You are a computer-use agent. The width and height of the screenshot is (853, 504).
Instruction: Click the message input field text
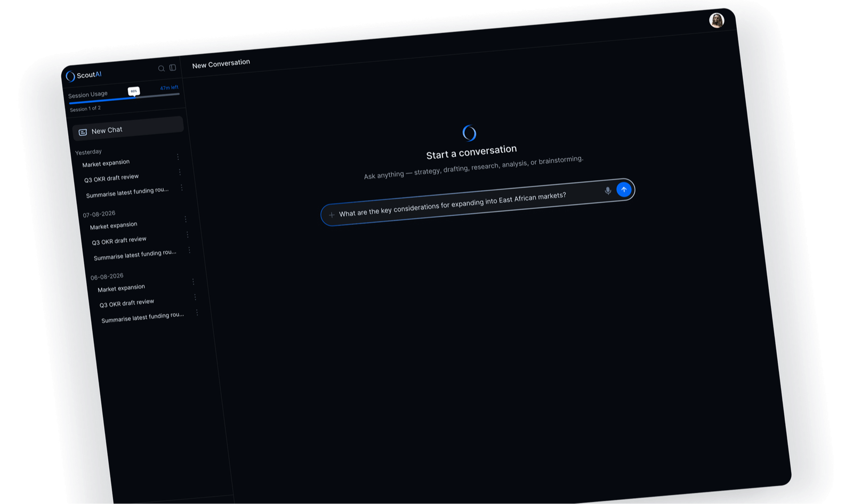pos(453,205)
